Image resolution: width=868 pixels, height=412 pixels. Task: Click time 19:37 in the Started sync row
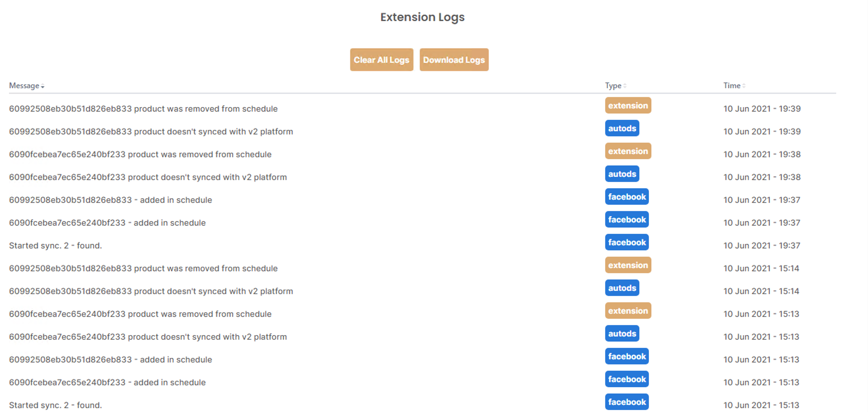click(x=762, y=245)
